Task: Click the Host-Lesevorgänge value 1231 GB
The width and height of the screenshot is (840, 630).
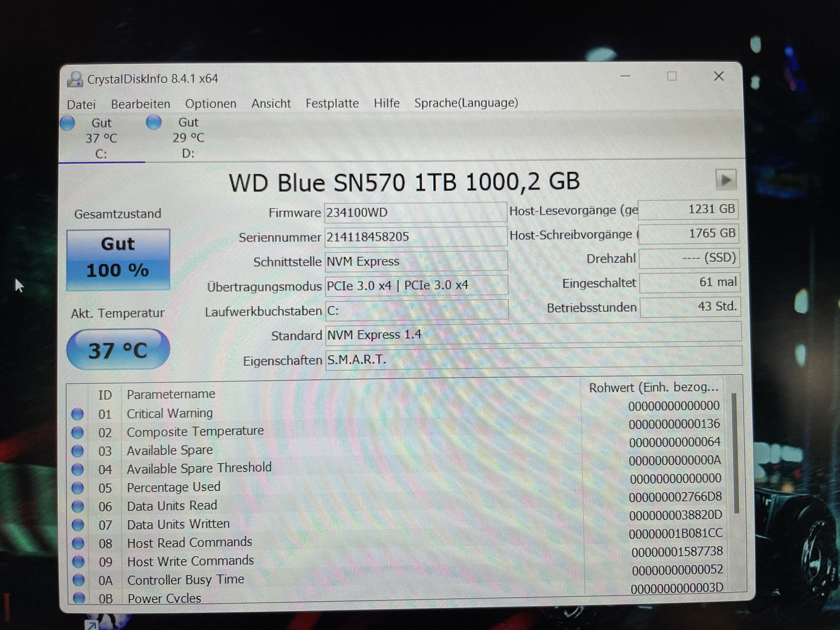Action: click(x=688, y=210)
